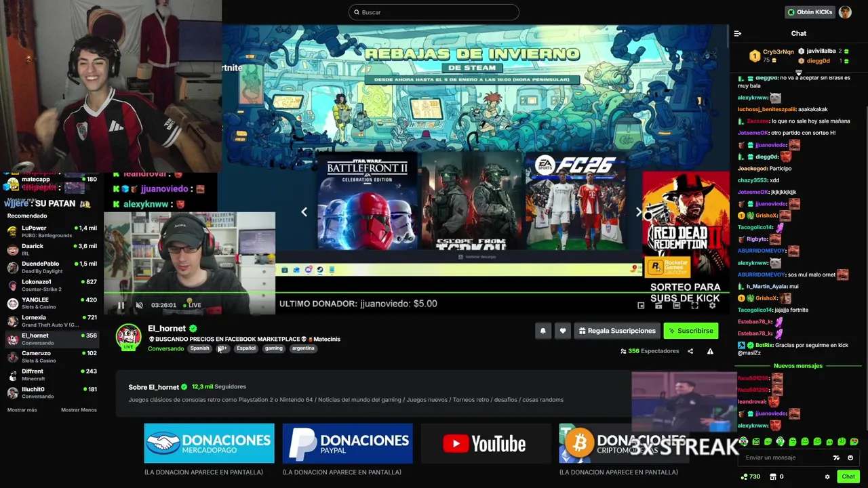Open the 7TV emote menu in the chat box
This screenshot has height=488, width=868.
click(x=836, y=457)
